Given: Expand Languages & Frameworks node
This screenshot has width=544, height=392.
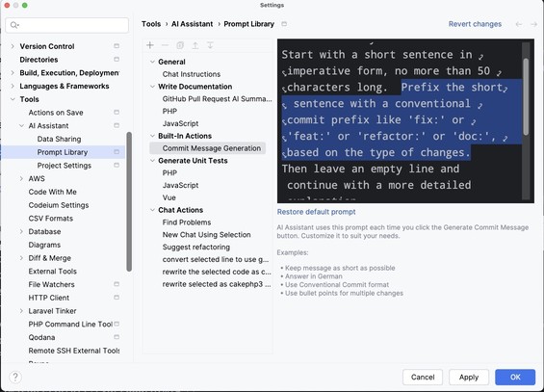Looking at the screenshot, I should pyautogui.click(x=13, y=86).
